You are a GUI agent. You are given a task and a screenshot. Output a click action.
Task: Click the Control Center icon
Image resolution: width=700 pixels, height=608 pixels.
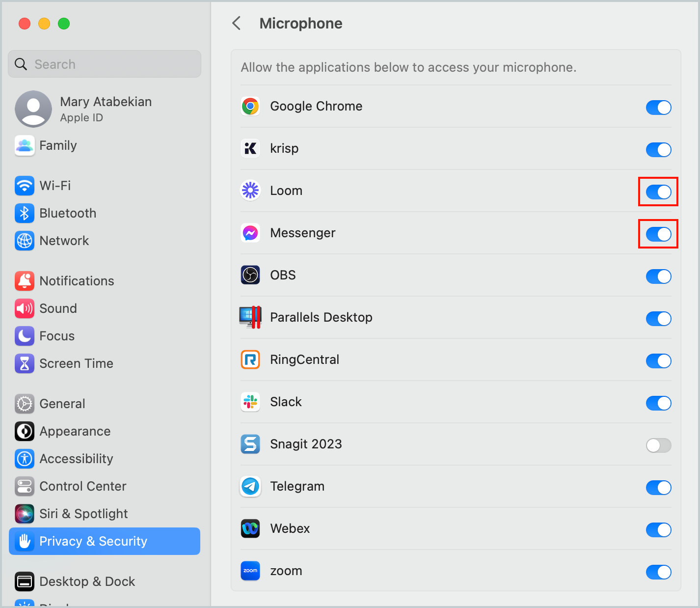(25, 486)
